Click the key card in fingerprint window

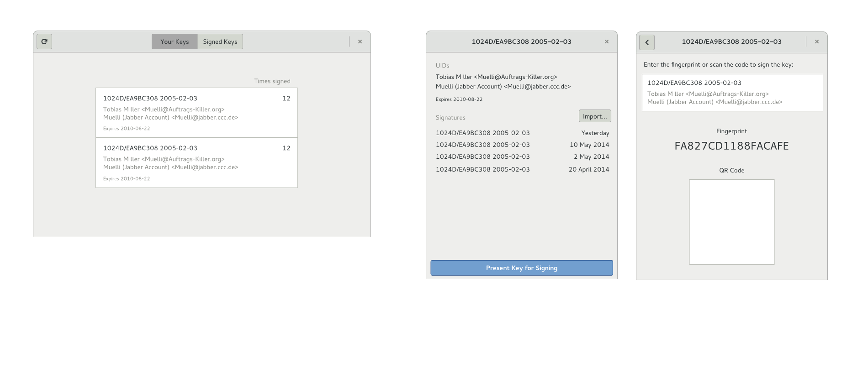[732, 93]
